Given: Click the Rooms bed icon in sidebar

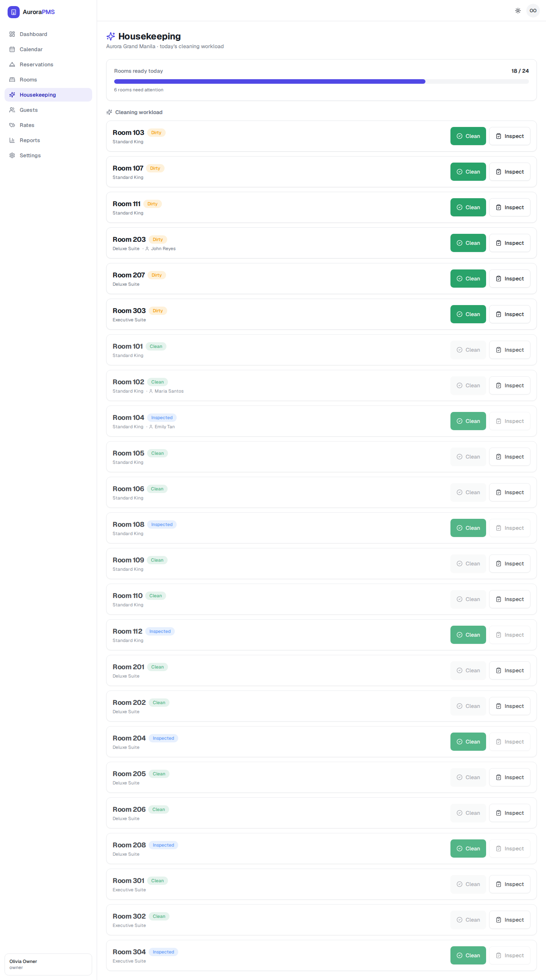Looking at the screenshot, I should point(12,80).
